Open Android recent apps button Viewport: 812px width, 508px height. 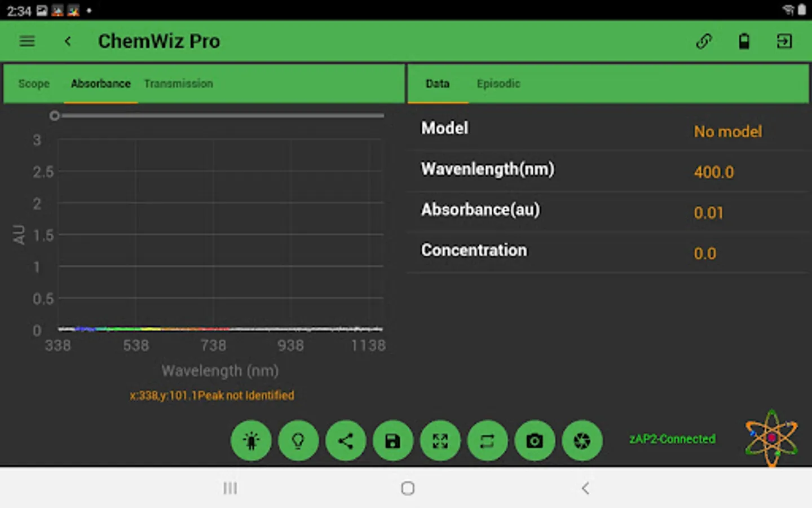click(x=230, y=488)
